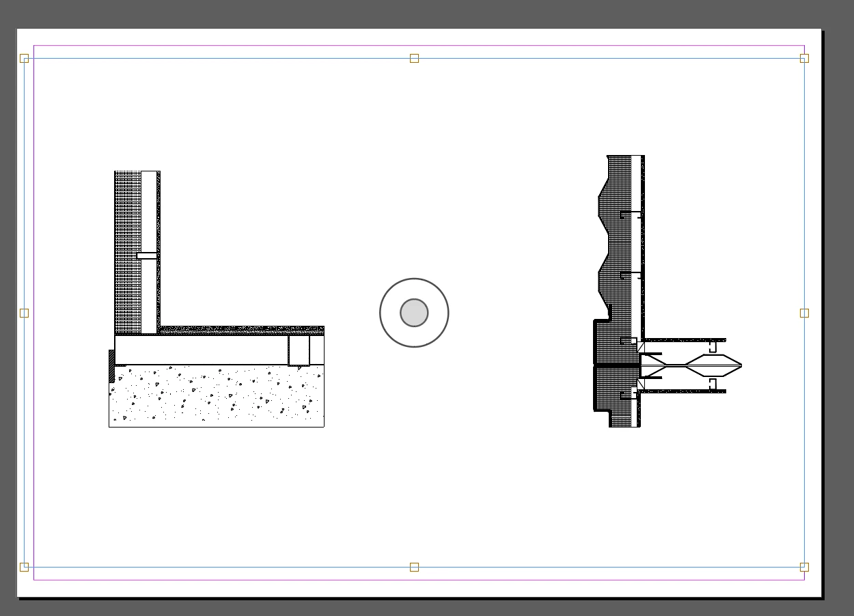Select the middle-left edge handle of the frame
The width and height of the screenshot is (854, 616).
24,313
